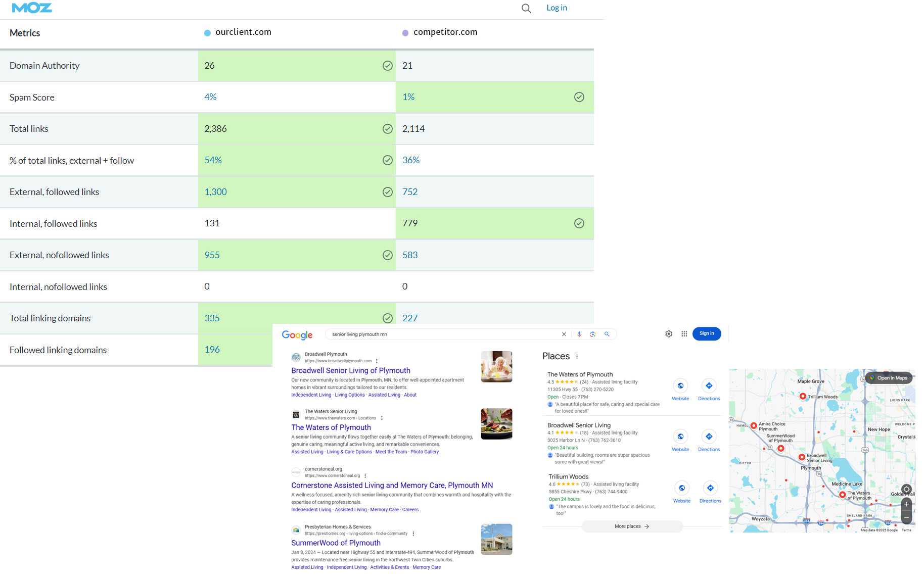Open Website icon for The Waters of Plymouth place
Viewport: 924px width, 580px height.
pos(680,386)
